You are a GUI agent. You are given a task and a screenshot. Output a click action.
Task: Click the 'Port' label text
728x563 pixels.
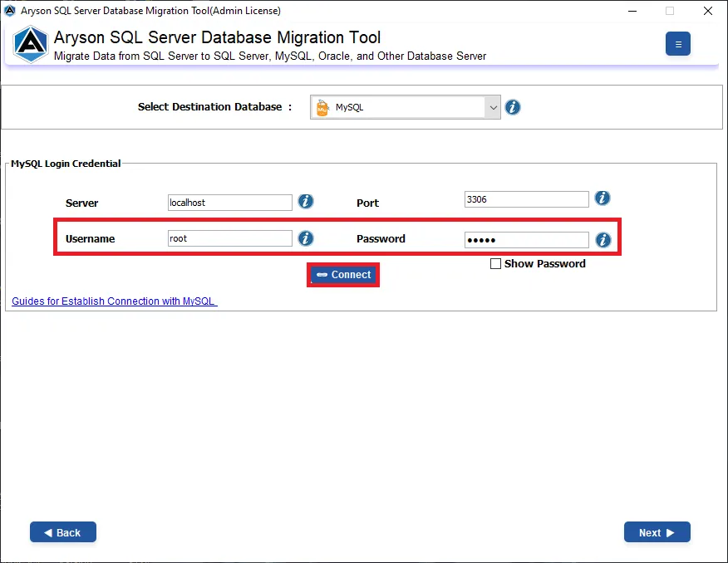pyautogui.click(x=367, y=203)
